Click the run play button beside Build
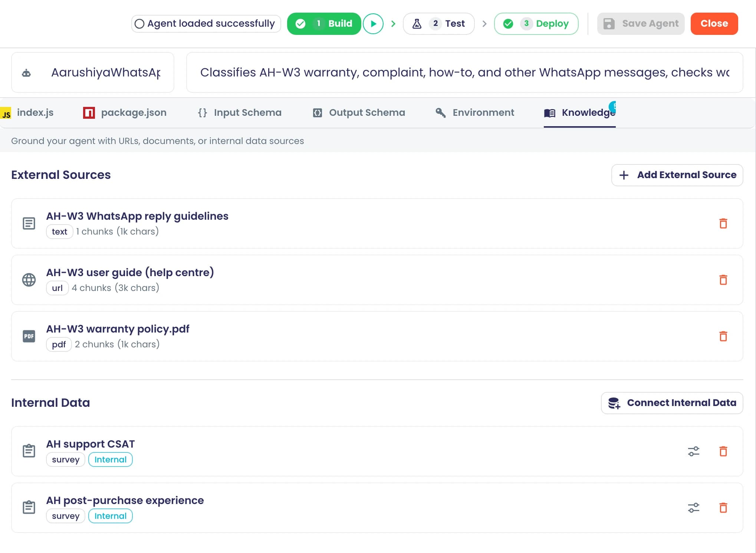Viewport: 756px width, 553px height. [373, 24]
